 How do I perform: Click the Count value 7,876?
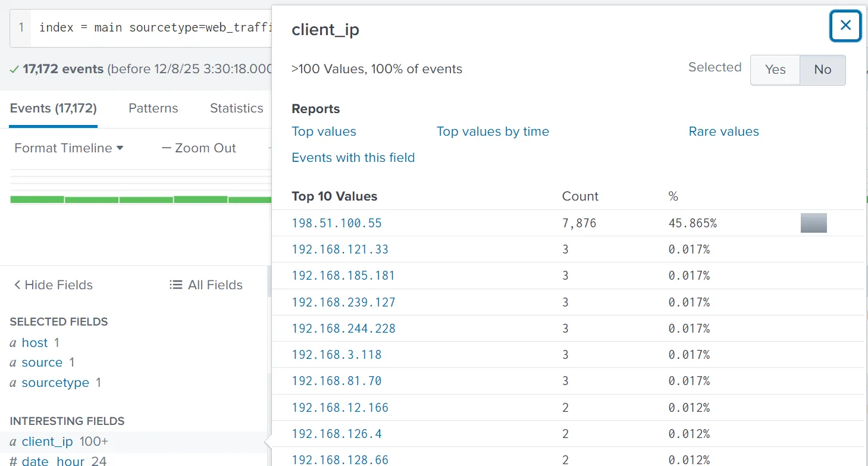[579, 223]
